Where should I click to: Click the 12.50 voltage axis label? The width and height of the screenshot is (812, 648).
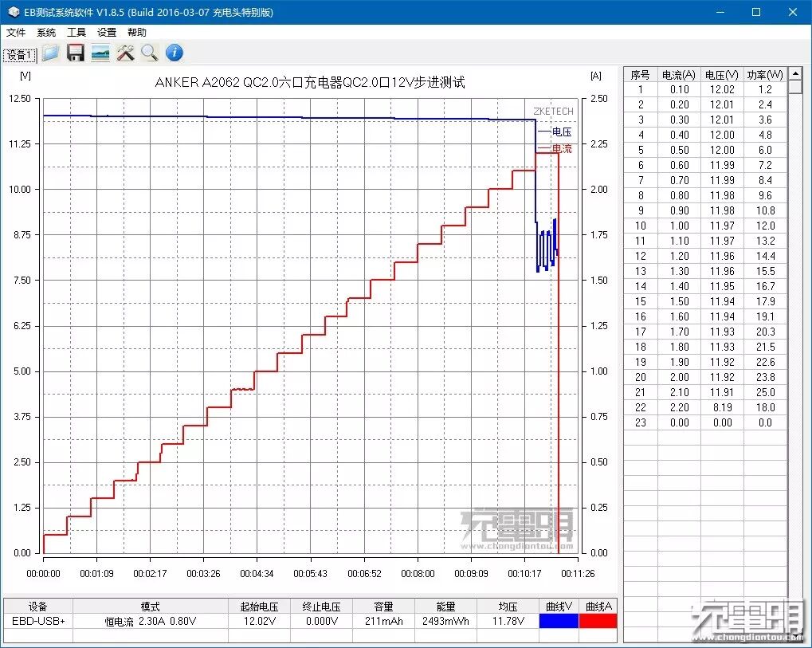click(x=20, y=98)
